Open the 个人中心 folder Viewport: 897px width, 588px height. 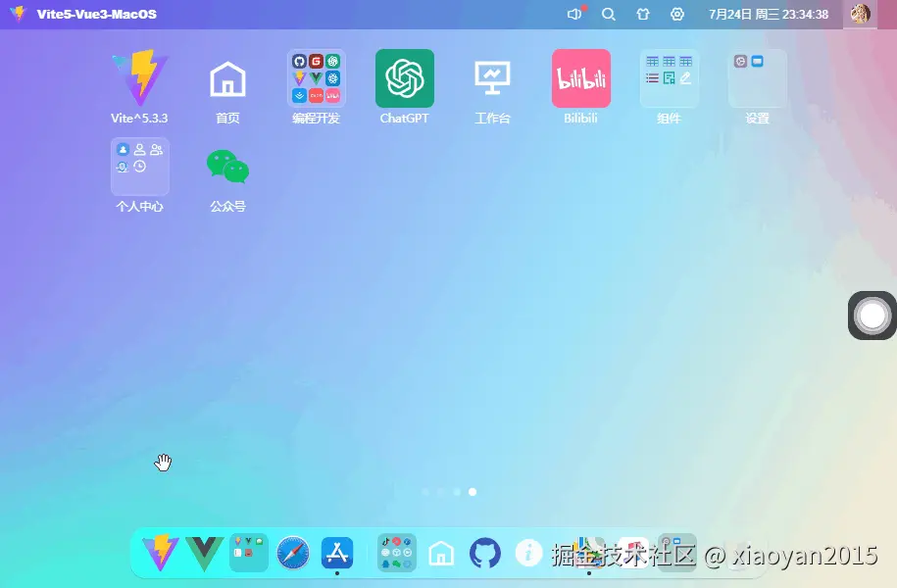139,167
